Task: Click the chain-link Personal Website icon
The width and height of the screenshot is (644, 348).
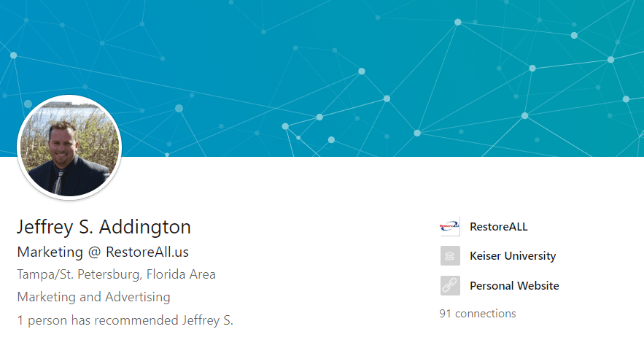Action: pyautogui.click(x=450, y=285)
